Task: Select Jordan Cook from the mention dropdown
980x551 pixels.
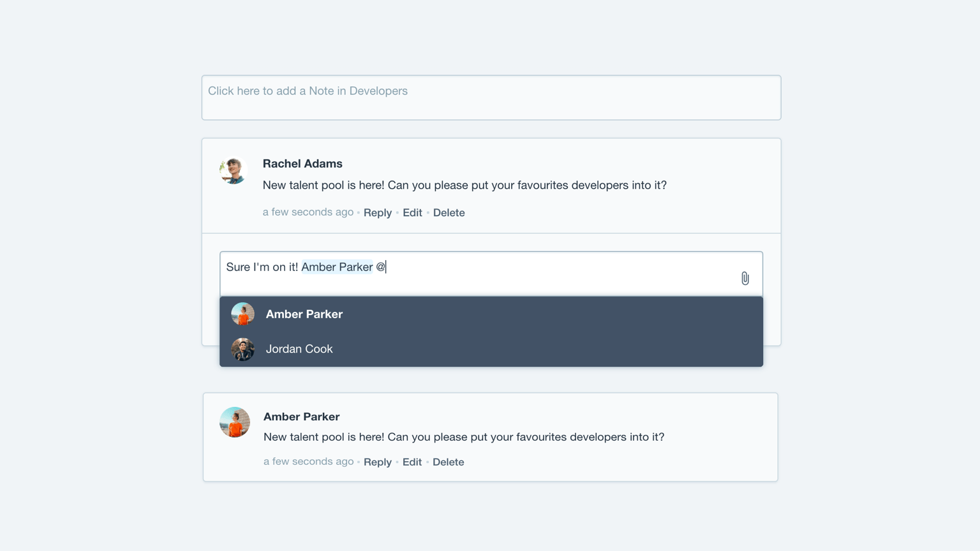Action: 299,349
